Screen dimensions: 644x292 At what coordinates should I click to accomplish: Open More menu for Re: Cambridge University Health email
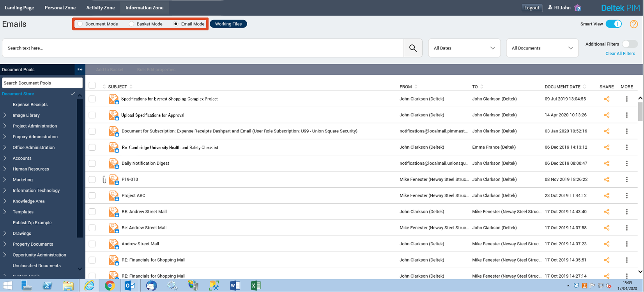pyautogui.click(x=627, y=148)
